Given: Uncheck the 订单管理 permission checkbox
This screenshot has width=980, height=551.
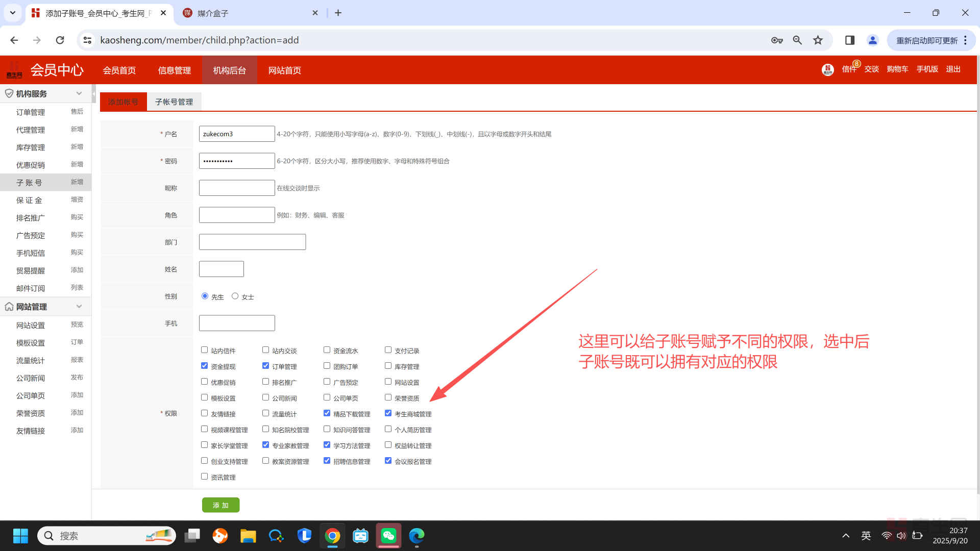Looking at the screenshot, I should click(266, 366).
